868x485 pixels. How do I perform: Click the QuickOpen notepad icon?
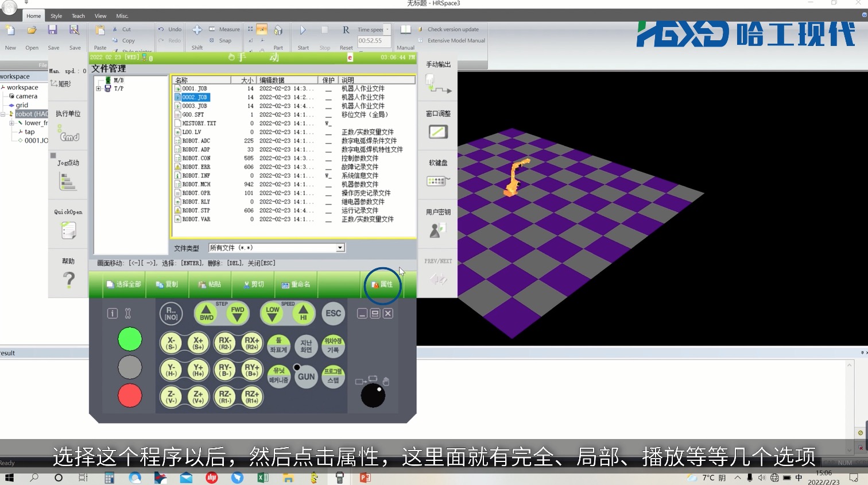(x=68, y=230)
